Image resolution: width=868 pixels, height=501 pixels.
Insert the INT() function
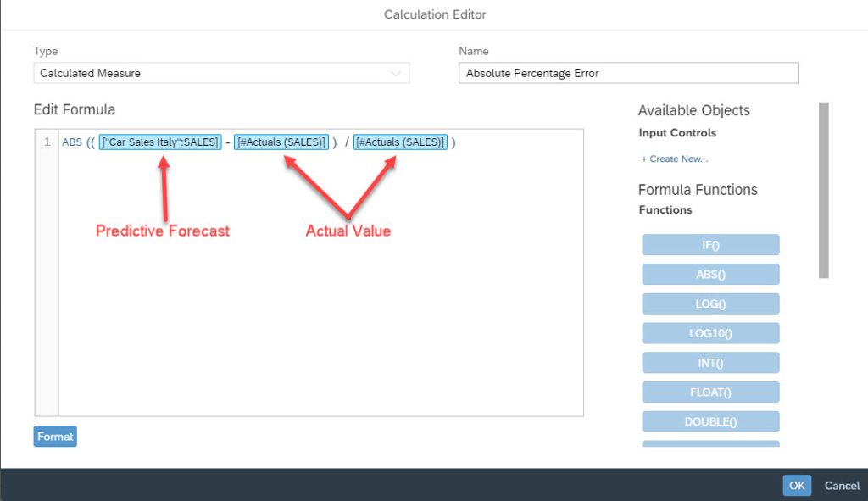click(x=711, y=363)
